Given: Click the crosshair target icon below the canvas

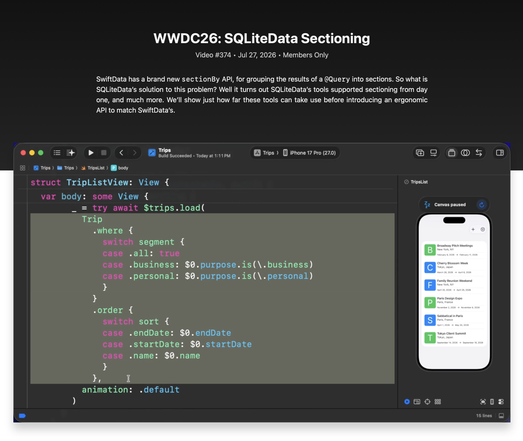Looking at the screenshot, I should point(427,402).
